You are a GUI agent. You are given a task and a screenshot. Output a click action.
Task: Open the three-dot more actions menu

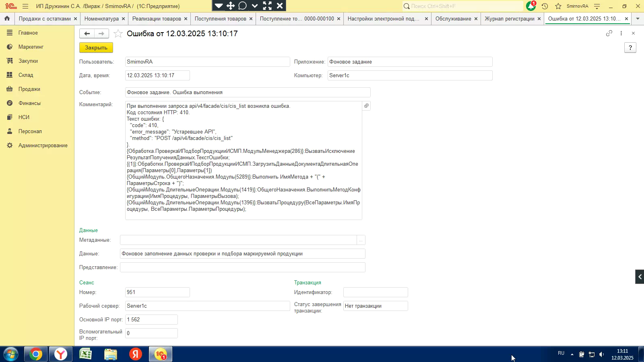tap(621, 33)
